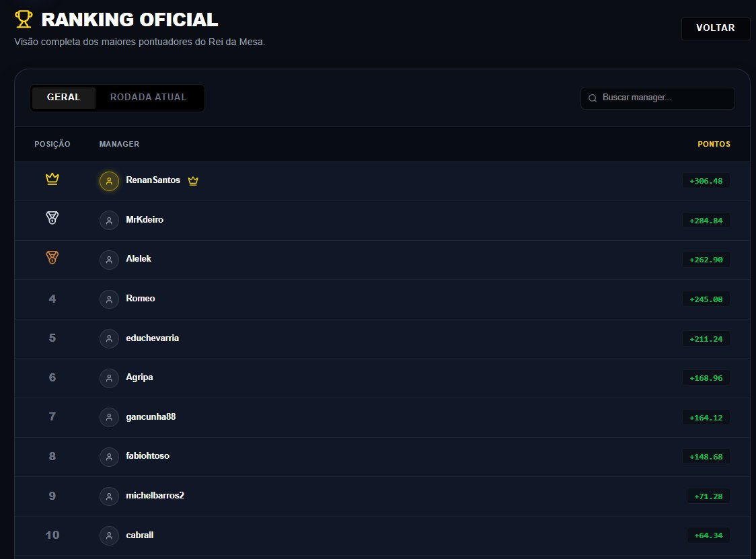
Task: Click the bronze medal icon in Alelek row
Action: [52, 258]
